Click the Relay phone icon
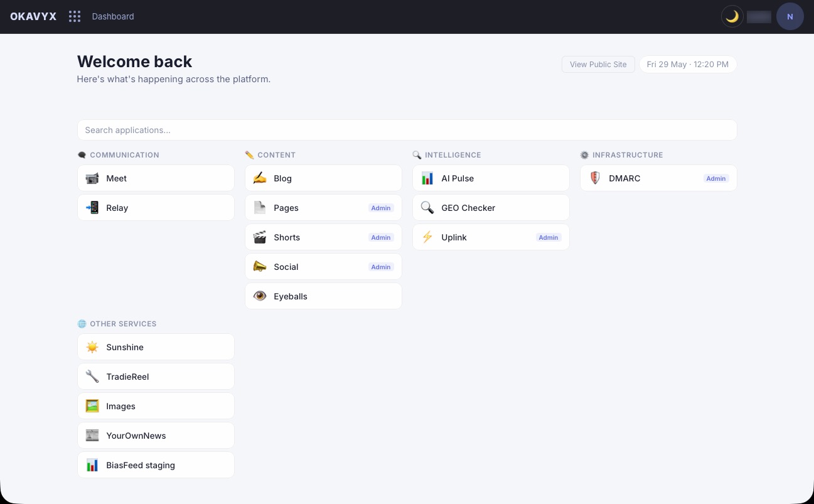Viewport: 814px width, 504px height. point(92,208)
